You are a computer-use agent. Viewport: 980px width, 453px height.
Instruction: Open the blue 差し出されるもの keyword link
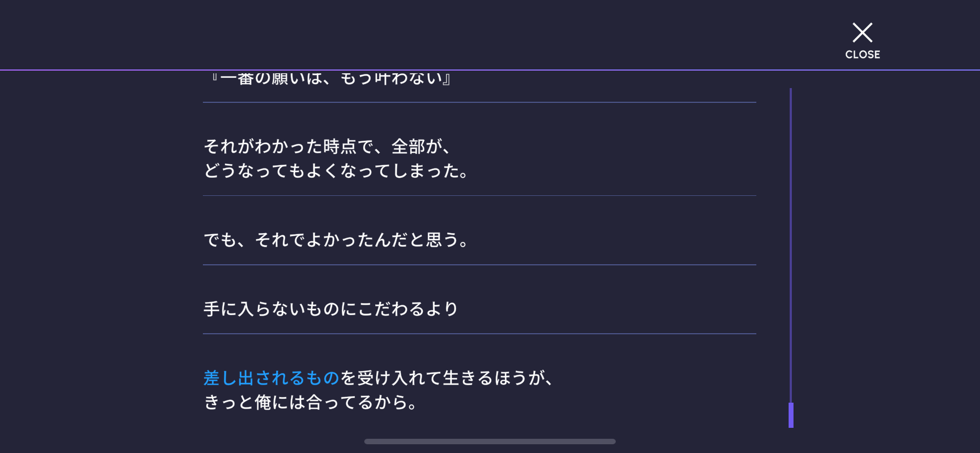pyautogui.click(x=271, y=378)
